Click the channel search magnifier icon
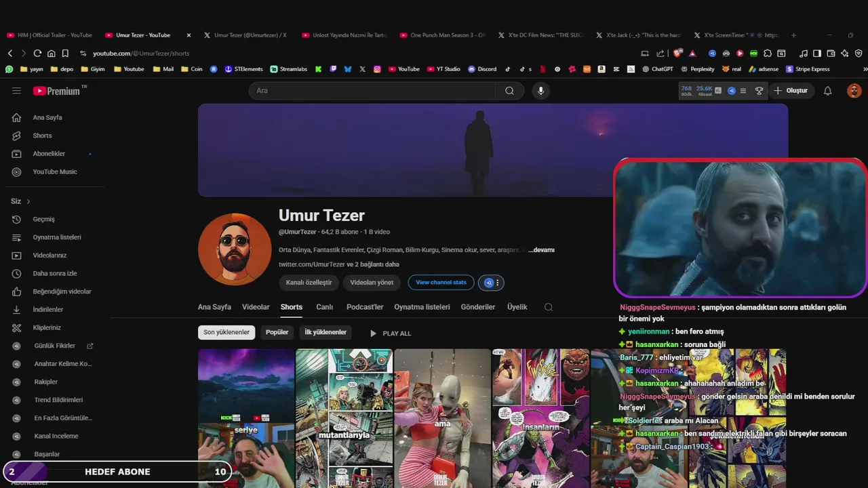Image resolution: width=868 pixels, height=488 pixels. pos(549,307)
